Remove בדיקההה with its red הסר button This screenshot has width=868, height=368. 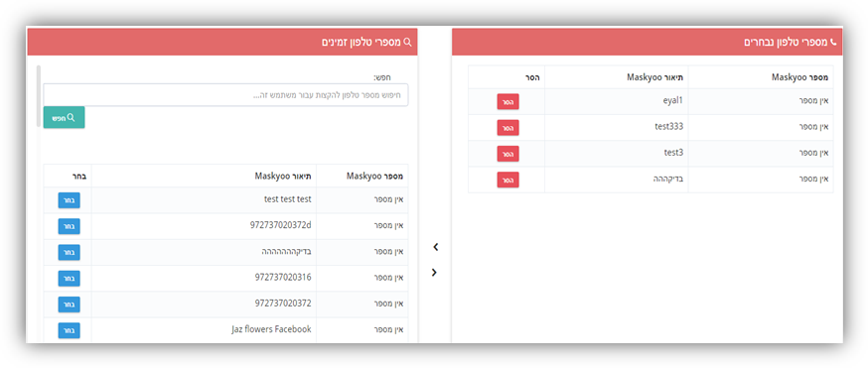507,180
